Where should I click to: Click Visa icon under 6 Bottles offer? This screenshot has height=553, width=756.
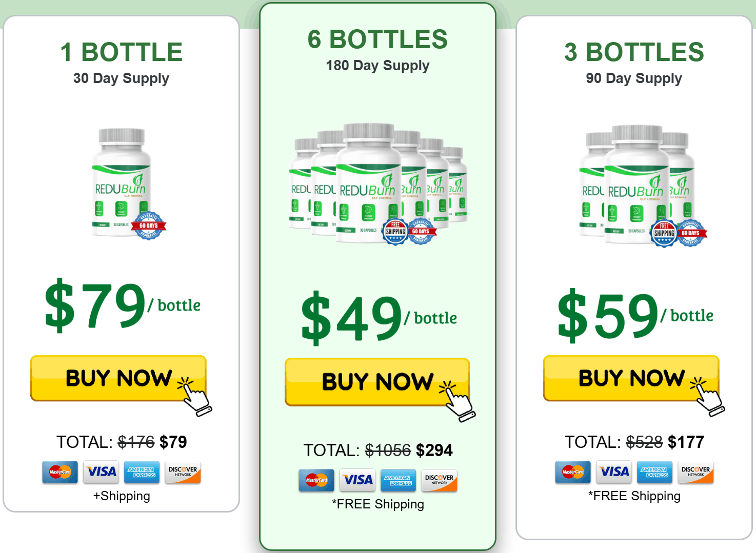point(357,480)
